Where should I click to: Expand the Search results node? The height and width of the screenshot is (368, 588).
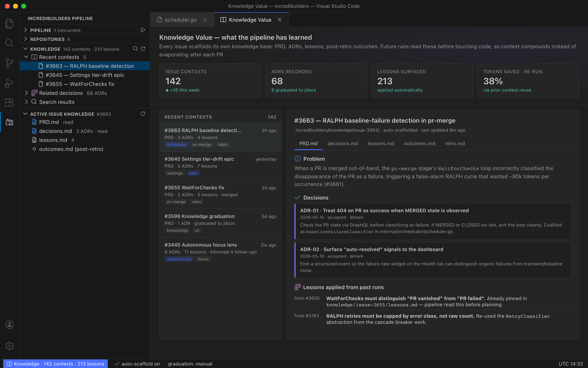[x=26, y=102]
